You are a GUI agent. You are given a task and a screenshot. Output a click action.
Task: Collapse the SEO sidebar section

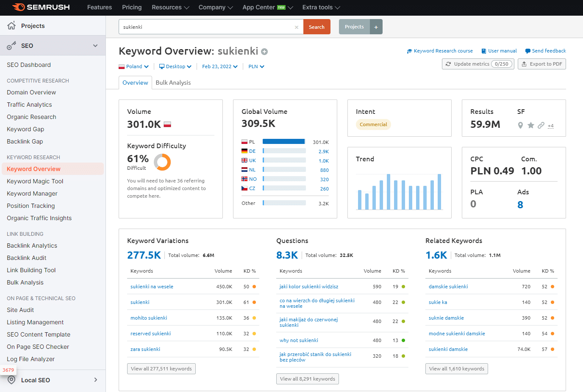pyautogui.click(x=95, y=46)
